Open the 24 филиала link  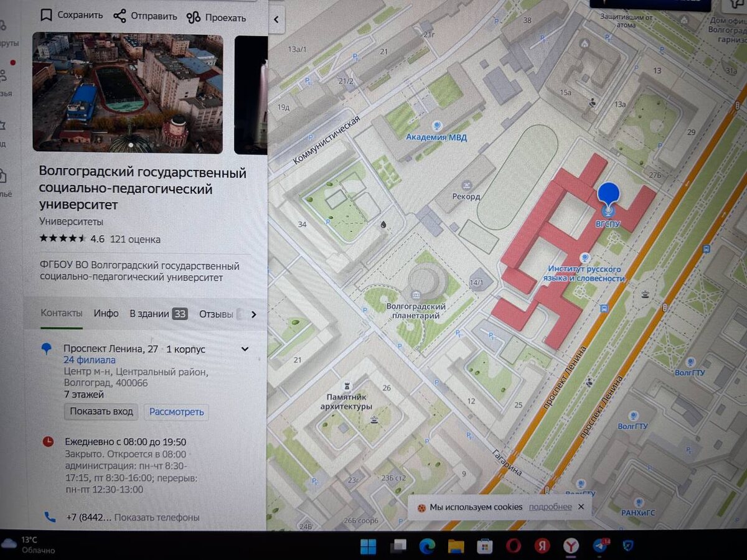[89, 360]
